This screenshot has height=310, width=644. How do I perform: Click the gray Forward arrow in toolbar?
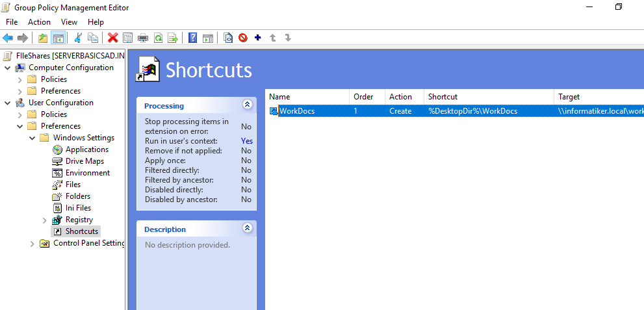[x=23, y=38]
